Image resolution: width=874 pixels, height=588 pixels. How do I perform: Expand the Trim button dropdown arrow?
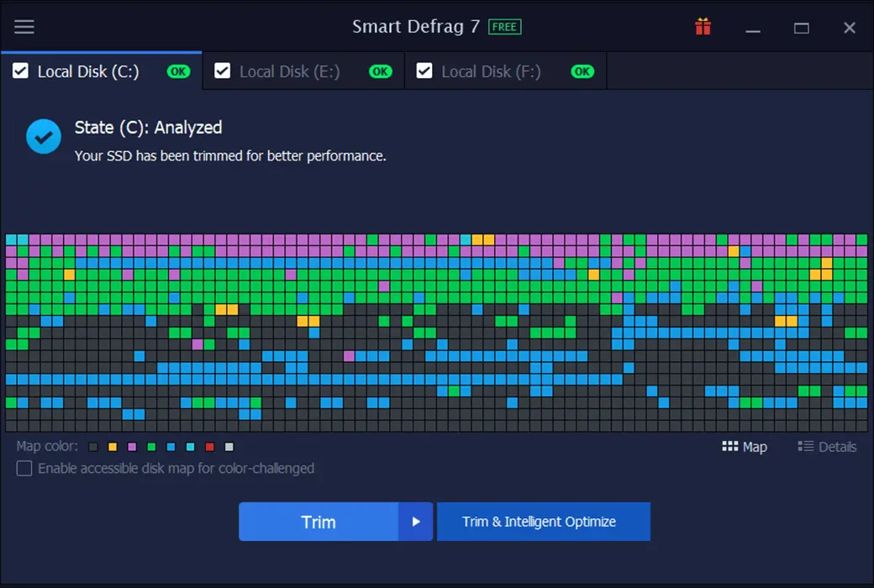416,522
